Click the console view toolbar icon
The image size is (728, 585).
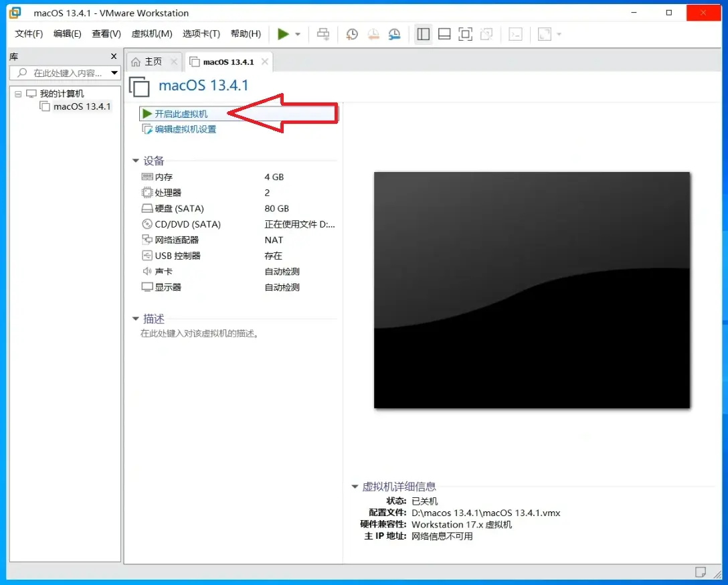[515, 34]
